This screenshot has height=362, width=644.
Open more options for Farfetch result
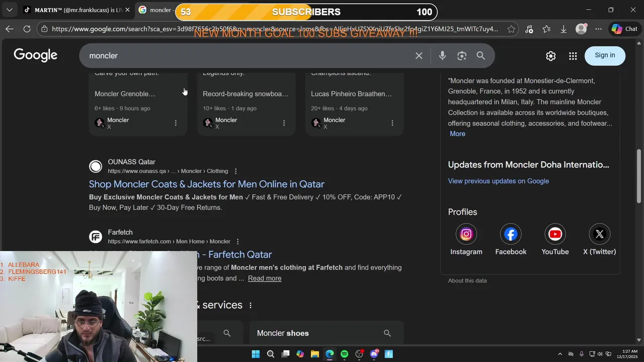coord(238,241)
